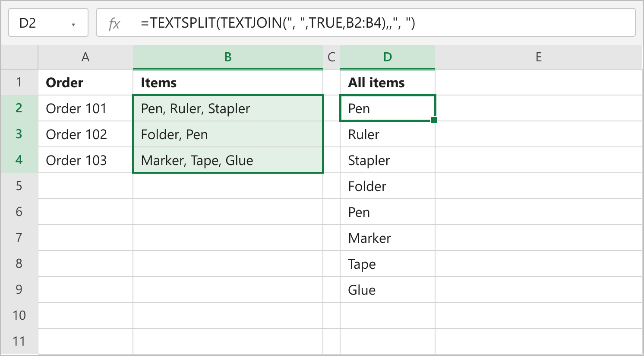Select the row 4 header
The height and width of the screenshot is (356, 644).
tap(19, 160)
